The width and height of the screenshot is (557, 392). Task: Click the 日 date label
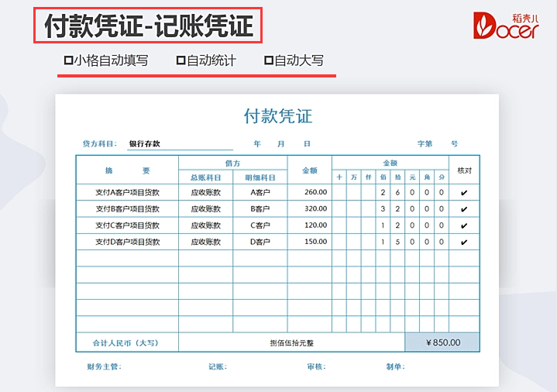click(307, 143)
